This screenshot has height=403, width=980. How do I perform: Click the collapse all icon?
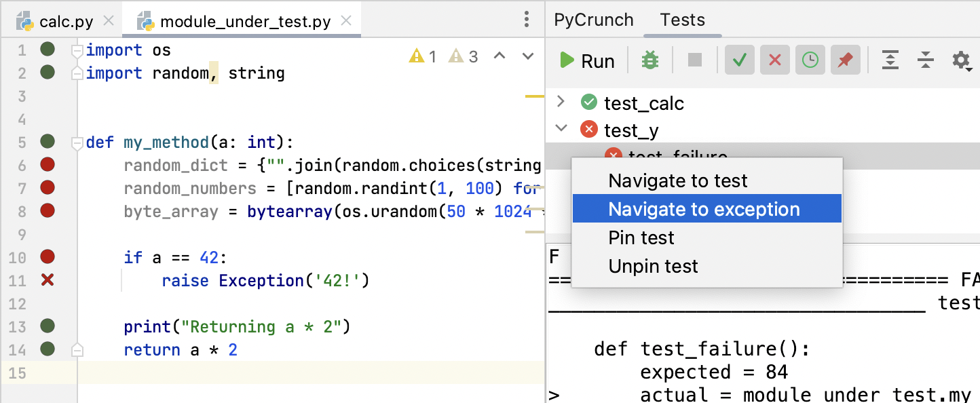pyautogui.click(x=926, y=60)
